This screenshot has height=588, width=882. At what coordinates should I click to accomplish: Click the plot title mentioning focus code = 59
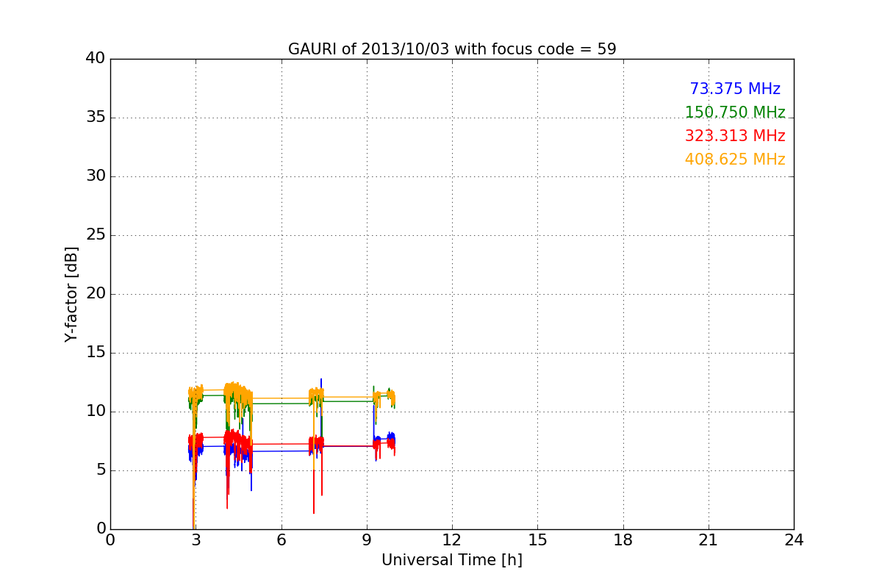tap(452, 49)
